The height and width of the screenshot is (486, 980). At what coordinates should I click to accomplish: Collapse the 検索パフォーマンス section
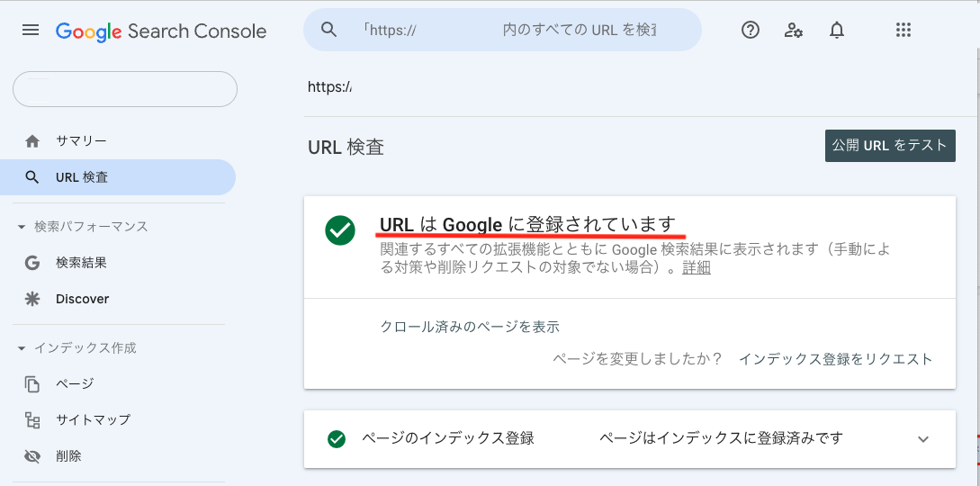22,227
